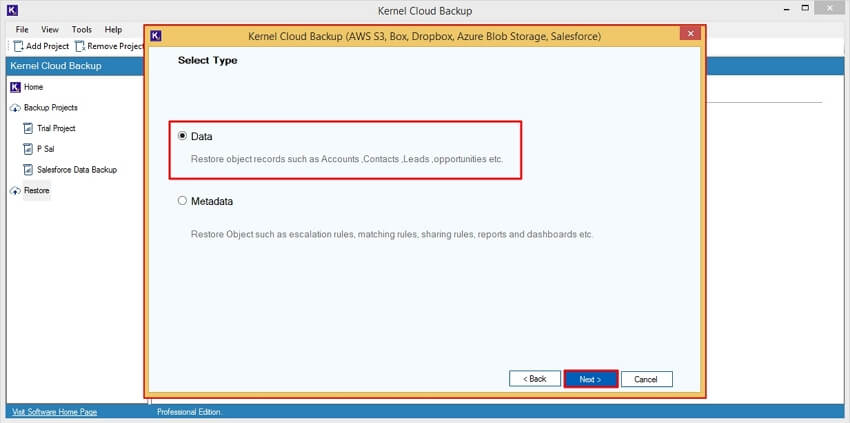Click the main window K logo icon
Screen dimensions: 850x423
click(x=12, y=10)
